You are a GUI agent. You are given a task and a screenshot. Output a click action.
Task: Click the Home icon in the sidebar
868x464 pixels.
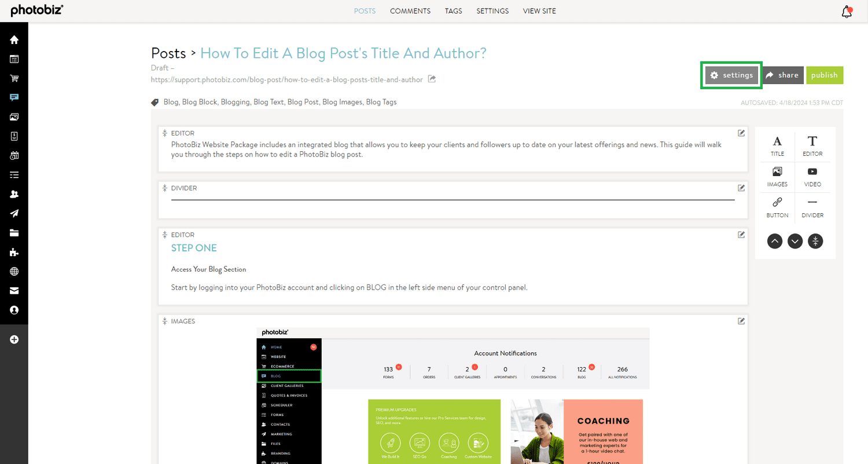click(14, 39)
